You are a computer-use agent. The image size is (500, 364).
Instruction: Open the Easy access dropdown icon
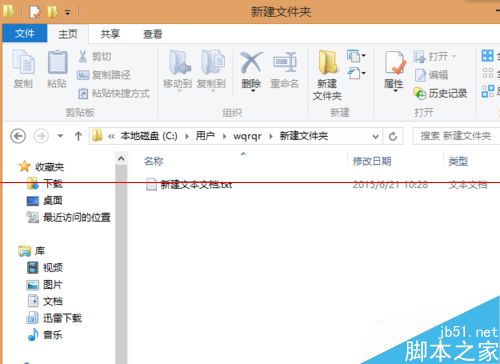click(x=356, y=73)
